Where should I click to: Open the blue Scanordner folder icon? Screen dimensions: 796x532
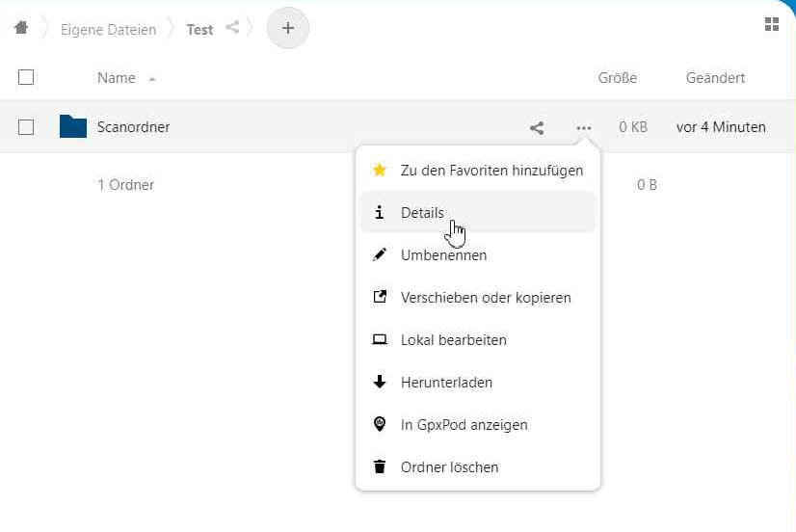[73, 126]
